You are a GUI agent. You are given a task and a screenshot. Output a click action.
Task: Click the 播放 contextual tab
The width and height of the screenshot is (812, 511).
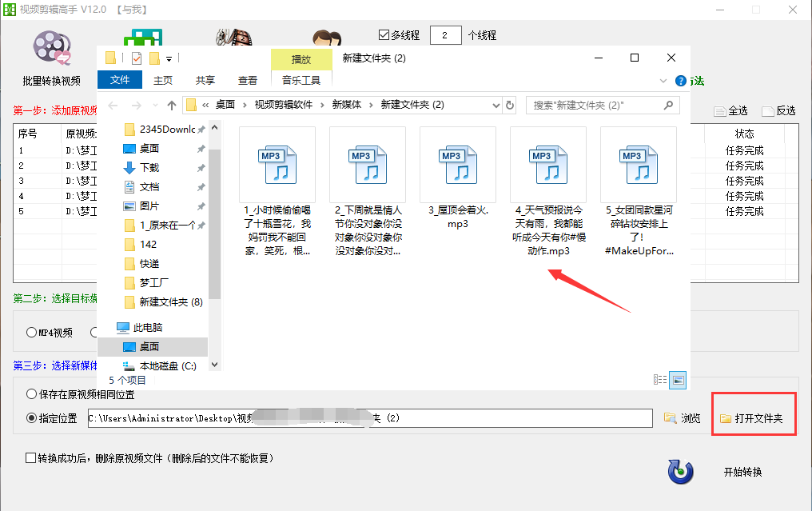pyautogui.click(x=301, y=60)
